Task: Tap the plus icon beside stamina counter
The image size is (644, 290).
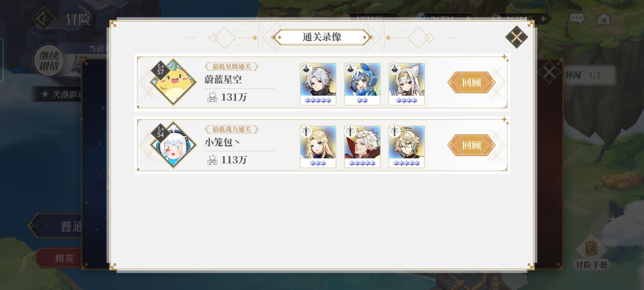Action: click(x=543, y=19)
